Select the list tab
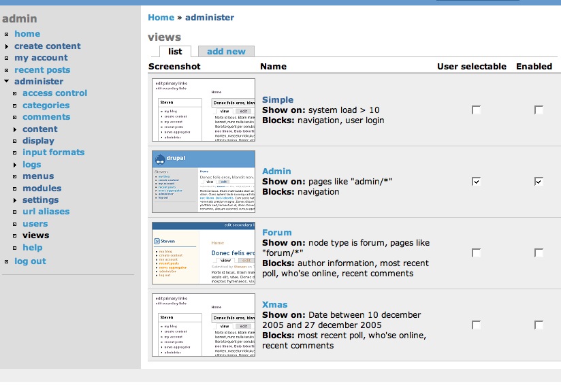 [x=175, y=51]
